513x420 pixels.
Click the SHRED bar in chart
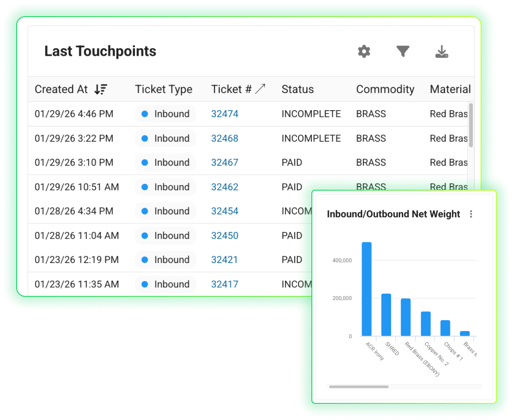386,315
